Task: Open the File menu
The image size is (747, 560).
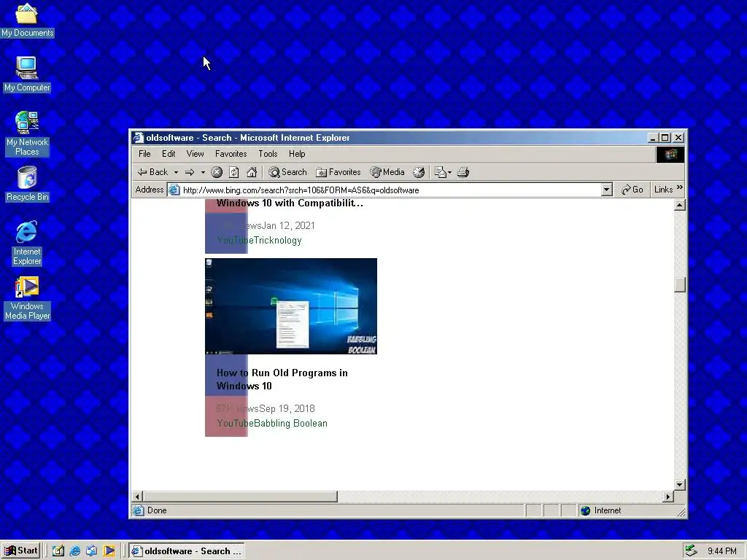Action: 144,154
